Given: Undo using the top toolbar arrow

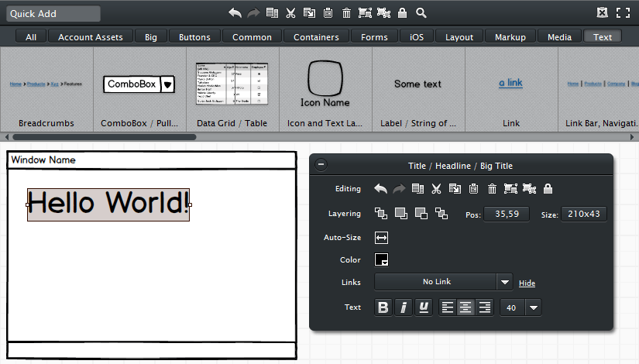Looking at the screenshot, I should coord(235,13).
